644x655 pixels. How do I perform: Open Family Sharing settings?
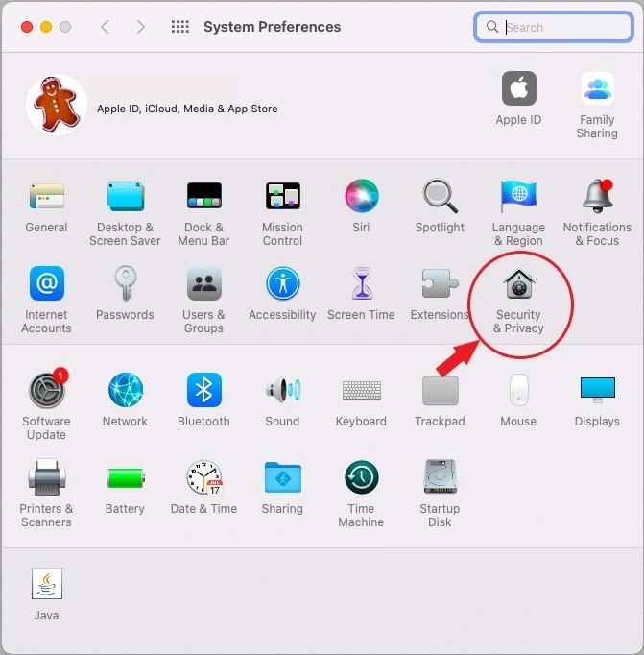pyautogui.click(x=597, y=88)
